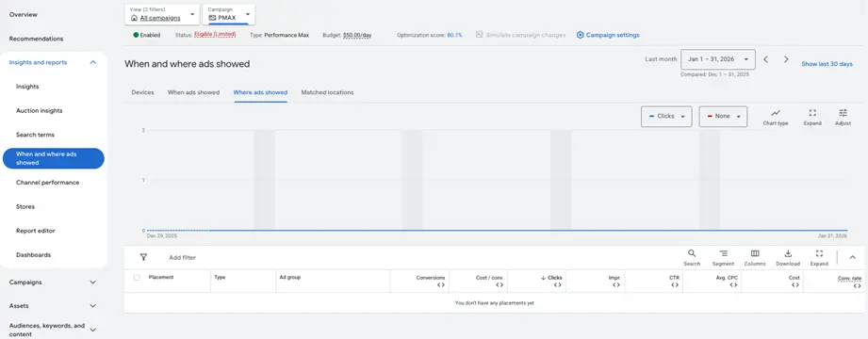Sort by the Placement column header
The width and height of the screenshot is (868, 339).
point(161,277)
